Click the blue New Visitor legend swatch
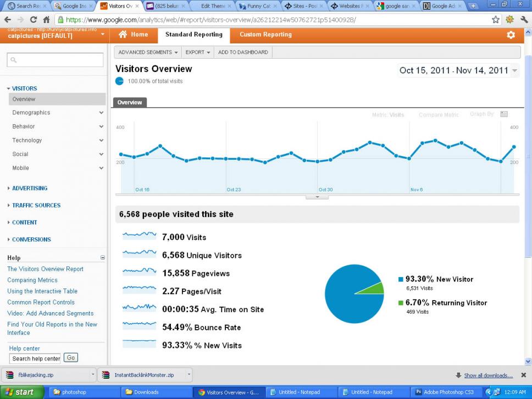Viewport: 532px width, 399px height. 401,279
